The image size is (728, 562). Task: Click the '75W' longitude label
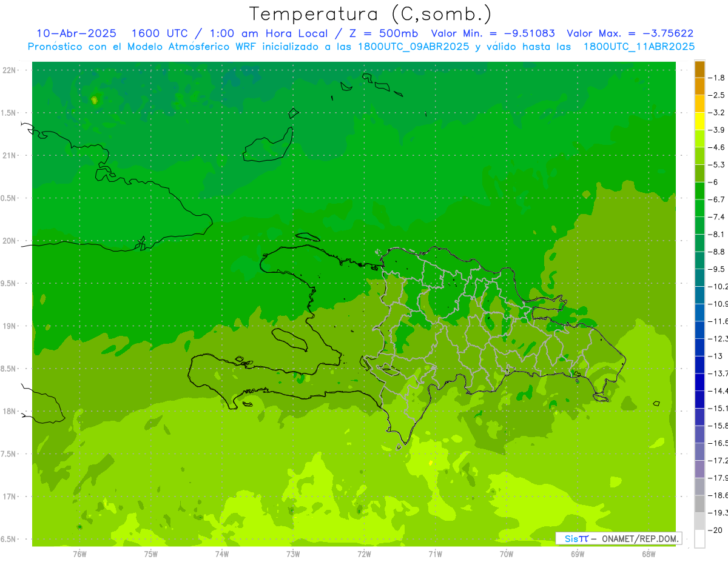click(x=151, y=554)
